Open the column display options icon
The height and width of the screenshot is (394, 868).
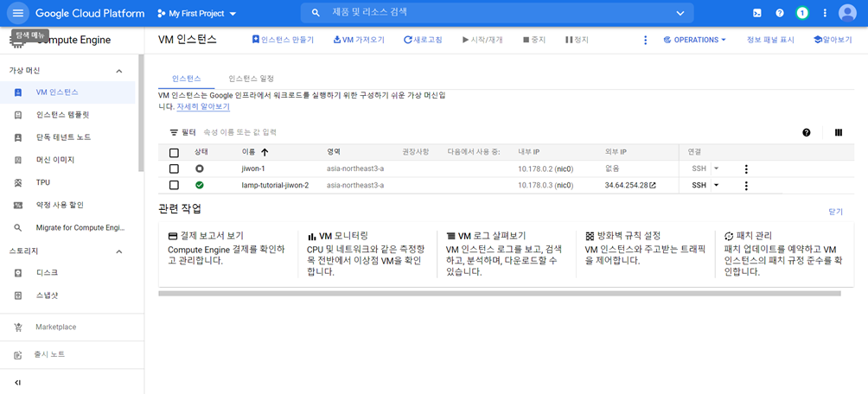(838, 132)
